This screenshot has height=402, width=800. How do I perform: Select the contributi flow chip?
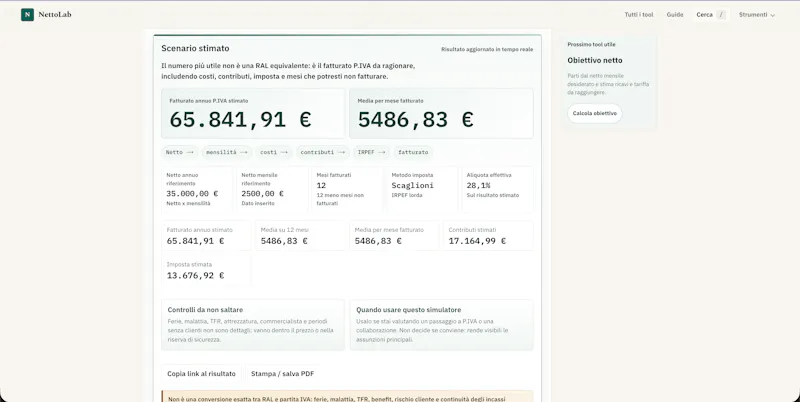pyautogui.click(x=322, y=152)
